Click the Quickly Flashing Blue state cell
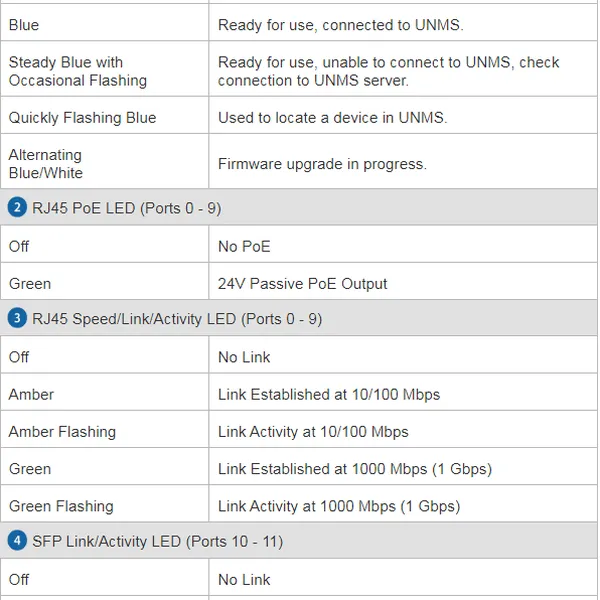Image resolution: width=600 pixels, height=600 pixels. [x=83, y=118]
